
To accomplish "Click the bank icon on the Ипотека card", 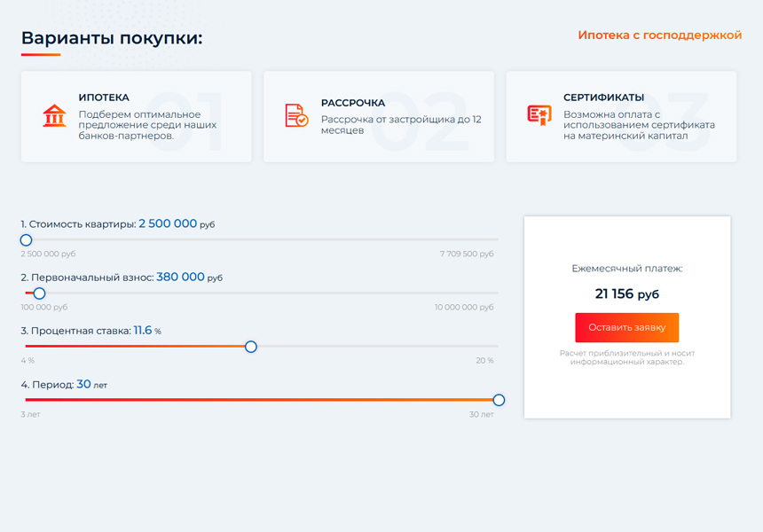I will 52,114.
